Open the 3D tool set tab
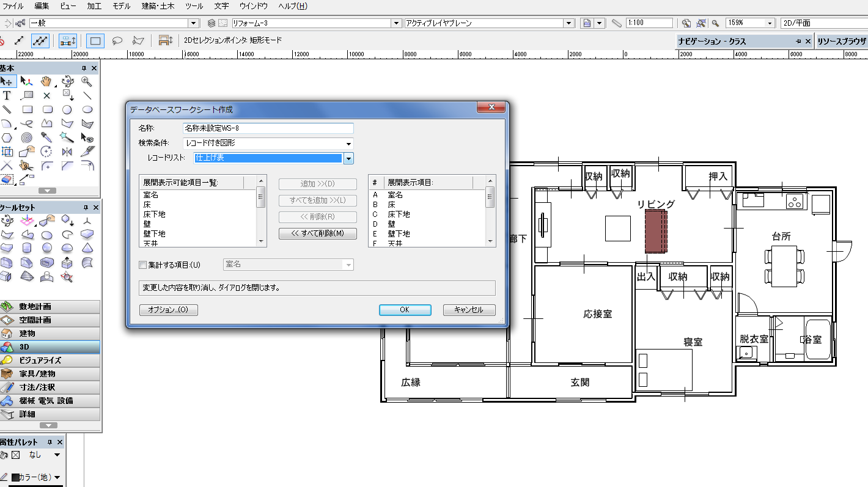 (x=50, y=346)
